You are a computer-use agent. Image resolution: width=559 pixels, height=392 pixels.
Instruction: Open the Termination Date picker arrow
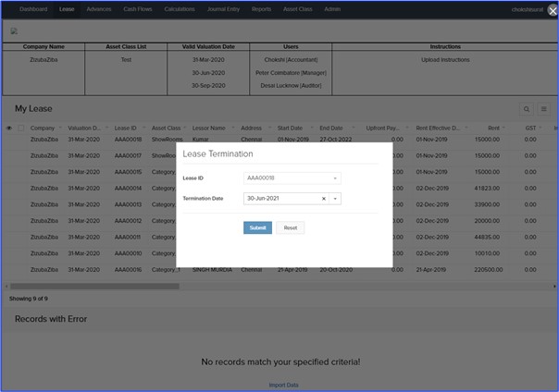point(335,198)
